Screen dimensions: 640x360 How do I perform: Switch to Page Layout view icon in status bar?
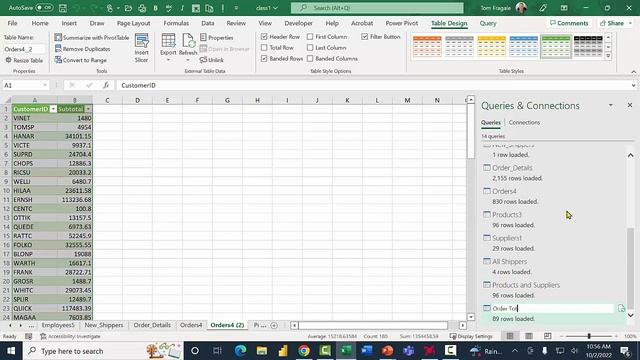(529, 336)
